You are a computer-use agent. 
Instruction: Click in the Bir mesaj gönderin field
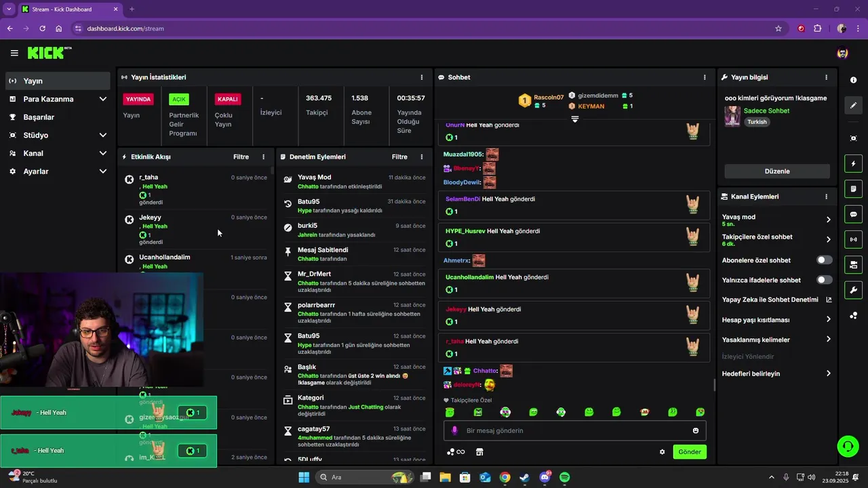[x=575, y=430]
